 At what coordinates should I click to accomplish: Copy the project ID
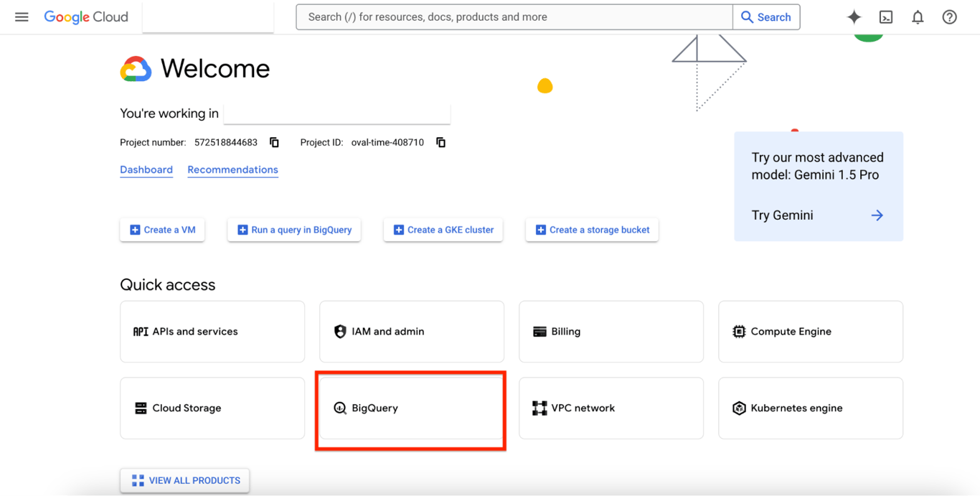(440, 142)
